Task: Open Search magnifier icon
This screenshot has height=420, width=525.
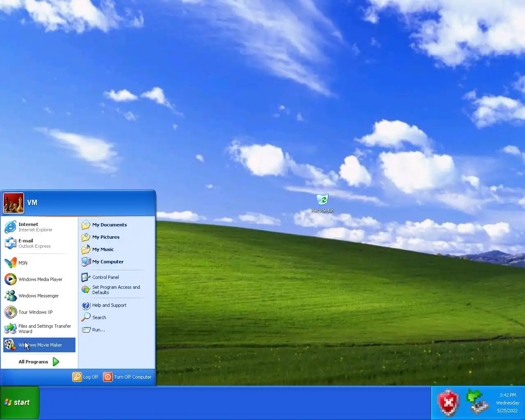Action: click(86, 317)
